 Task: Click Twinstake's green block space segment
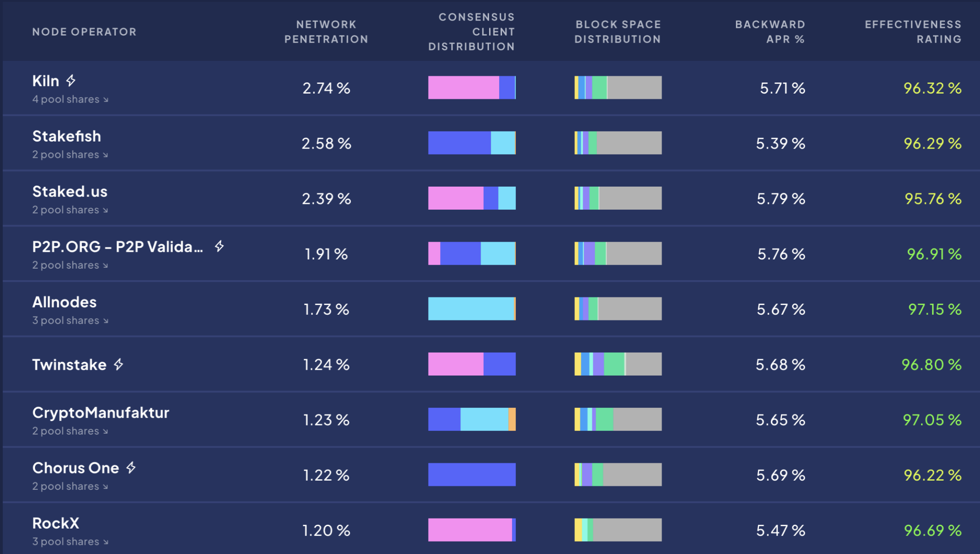(614, 365)
